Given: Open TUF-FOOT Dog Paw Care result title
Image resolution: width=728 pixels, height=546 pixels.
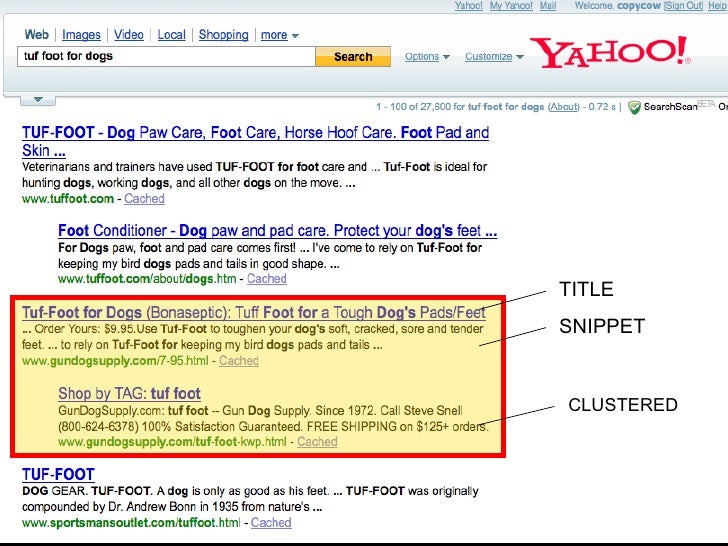Looking at the screenshot, I should click(255, 141).
